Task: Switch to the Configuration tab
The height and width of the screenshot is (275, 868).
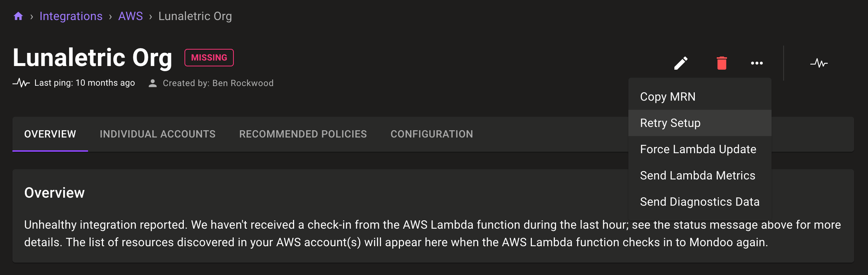Action: 431,134
